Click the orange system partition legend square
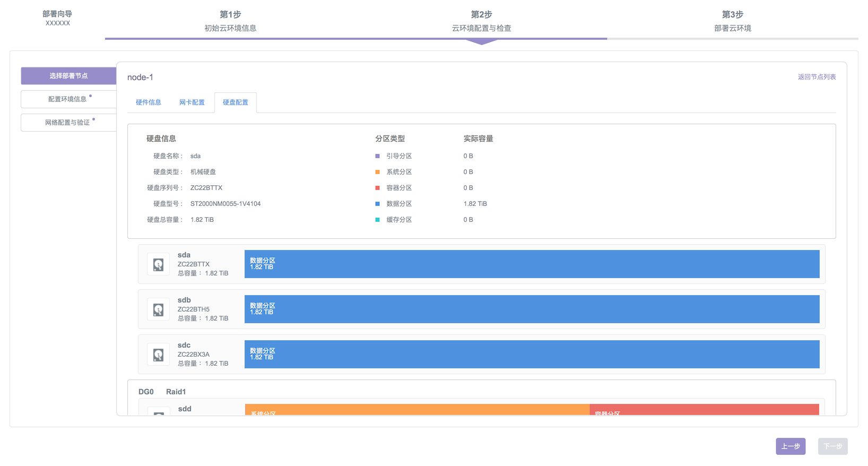868x466 pixels. [x=377, y=172]
